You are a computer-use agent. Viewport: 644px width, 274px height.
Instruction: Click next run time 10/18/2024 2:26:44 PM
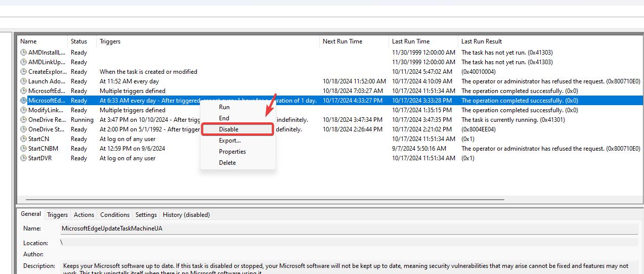pyautogui.click(x=353, y=129)
